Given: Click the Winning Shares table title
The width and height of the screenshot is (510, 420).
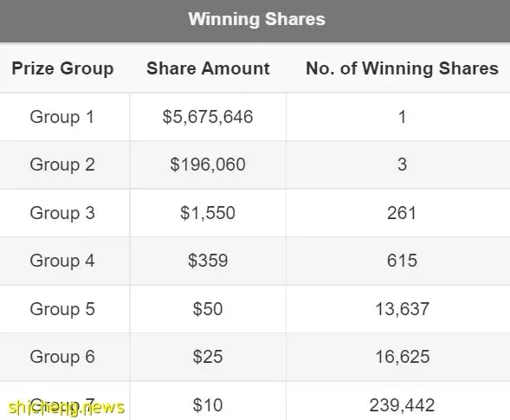Looking at the screenshot, I should pos(256,19).
